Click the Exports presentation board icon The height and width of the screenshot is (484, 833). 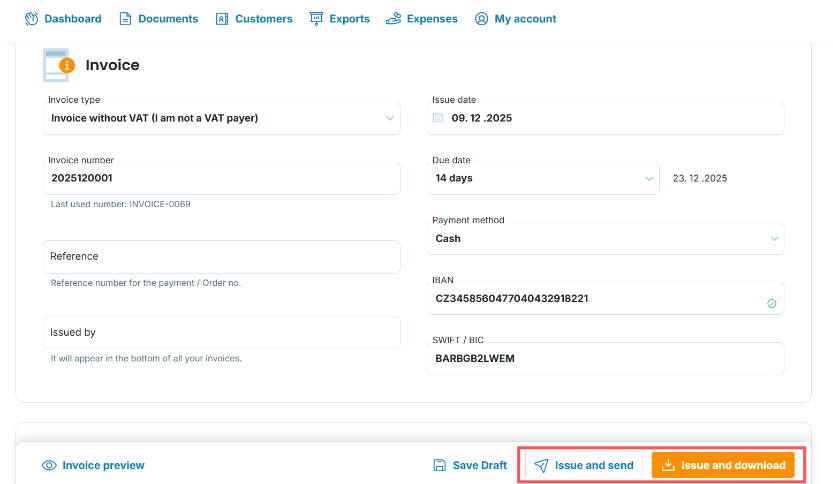[316, 19]
